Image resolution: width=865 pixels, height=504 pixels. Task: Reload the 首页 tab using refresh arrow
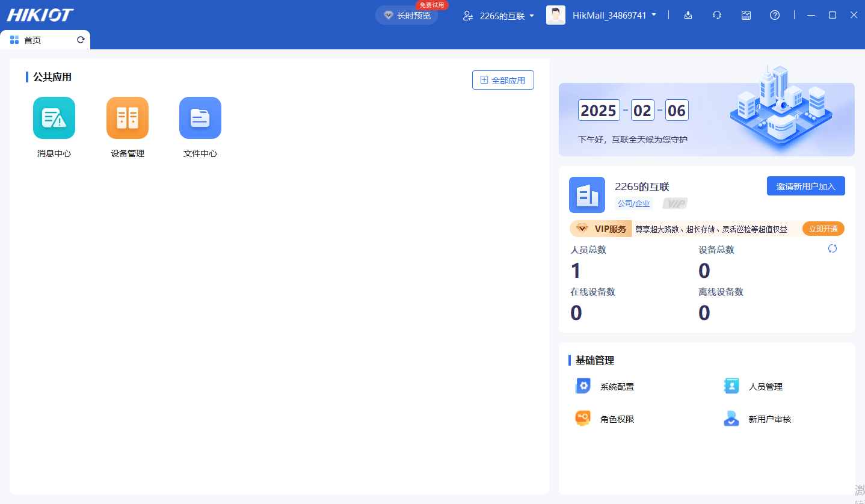(x=81, y=40)
